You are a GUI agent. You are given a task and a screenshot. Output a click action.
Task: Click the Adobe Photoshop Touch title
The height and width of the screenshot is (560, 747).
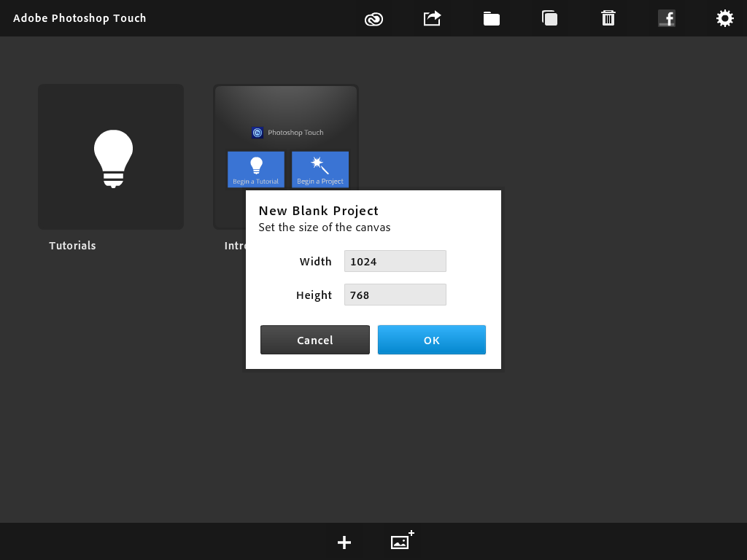(80, 18)
